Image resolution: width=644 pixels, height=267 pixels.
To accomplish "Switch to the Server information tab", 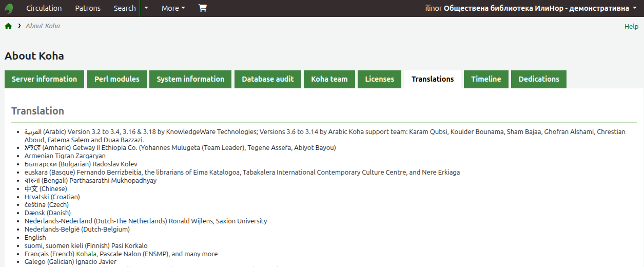I will 44,79.
